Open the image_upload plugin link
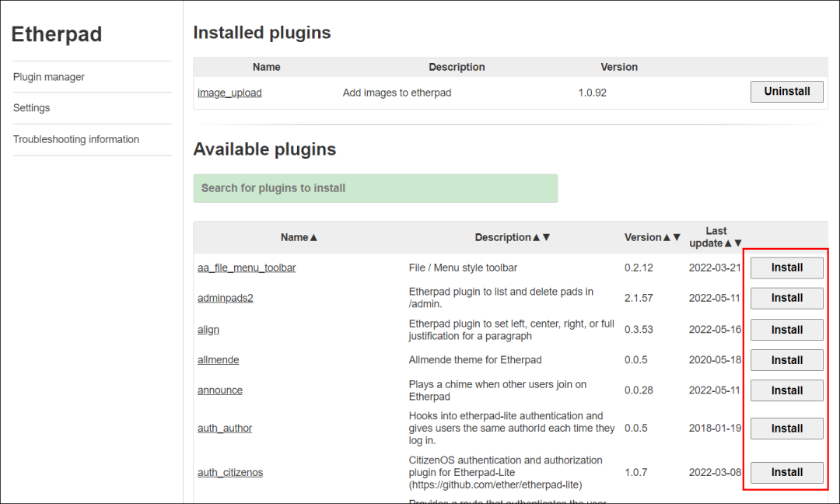The width and height of the screenshot is (840, 504). 229,93
